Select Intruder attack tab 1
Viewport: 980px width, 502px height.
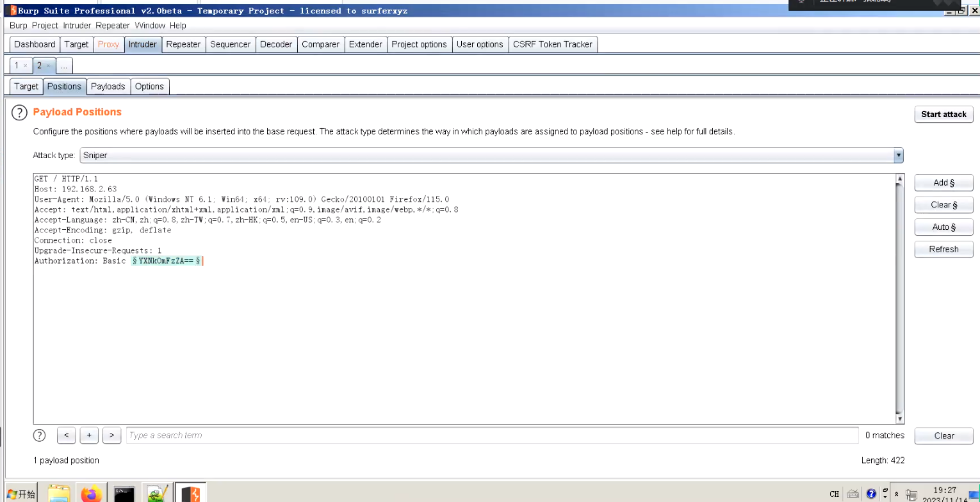(17, 65)
